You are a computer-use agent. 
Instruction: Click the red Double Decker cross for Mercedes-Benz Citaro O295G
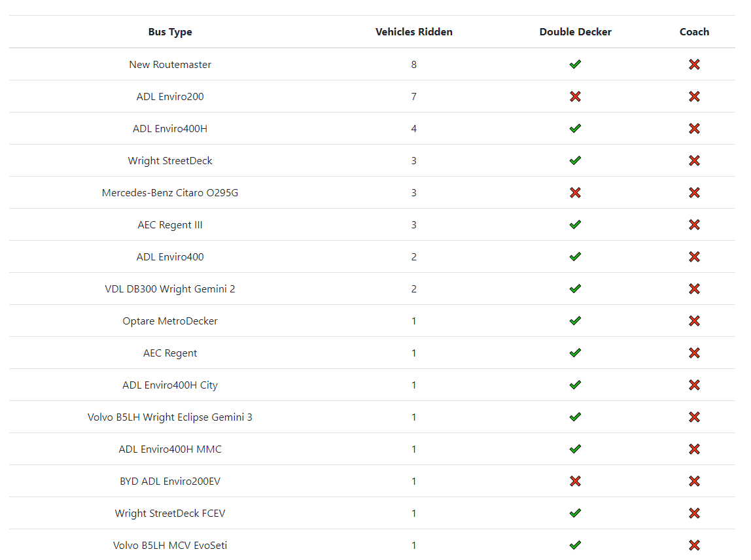[x=575, y=192]
